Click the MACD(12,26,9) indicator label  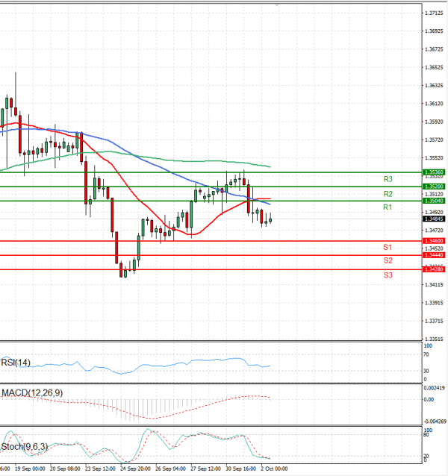(32, 393)
